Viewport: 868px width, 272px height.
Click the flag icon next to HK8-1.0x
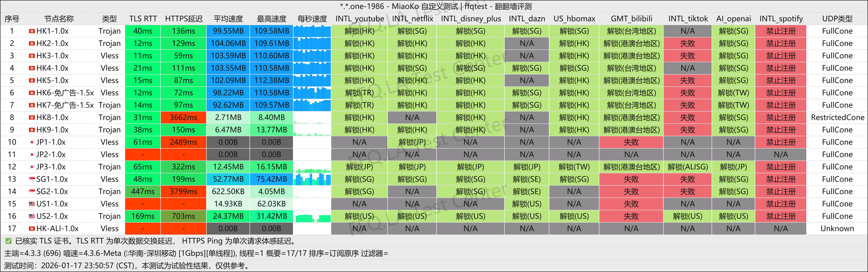coord(32,118)
